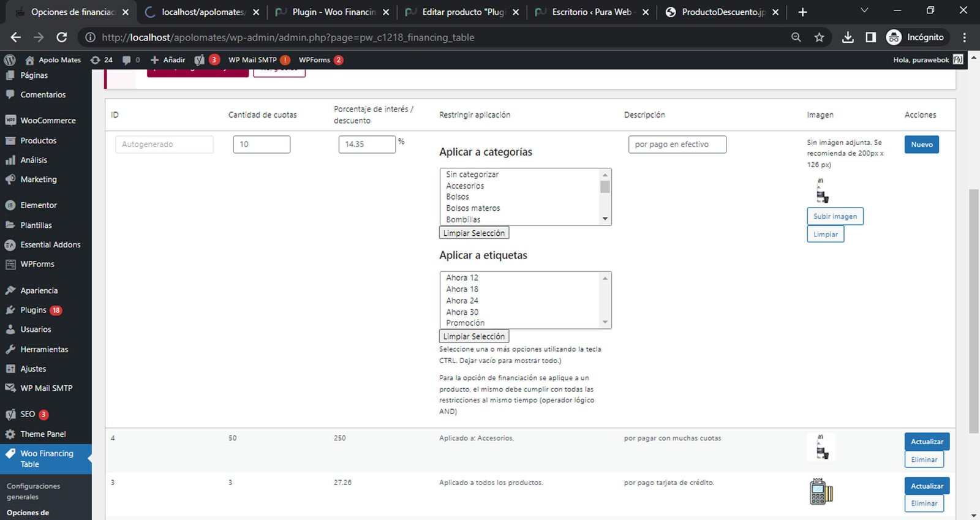The height and width of the screenshot is (520, 980).
Task: Bookmark this page with star icon
Action: [820, 37]
